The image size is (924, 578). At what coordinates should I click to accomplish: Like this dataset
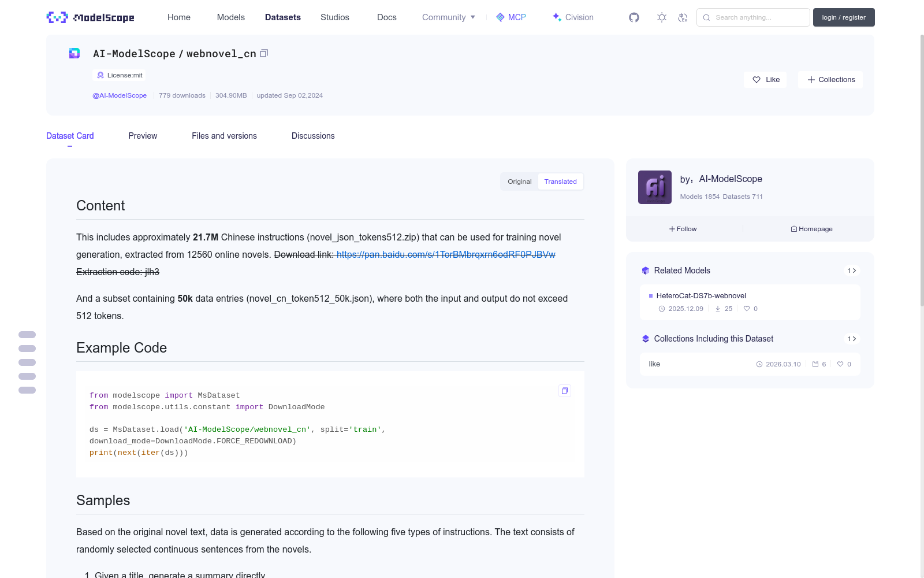pyautogui.click(x=765, y=80)
